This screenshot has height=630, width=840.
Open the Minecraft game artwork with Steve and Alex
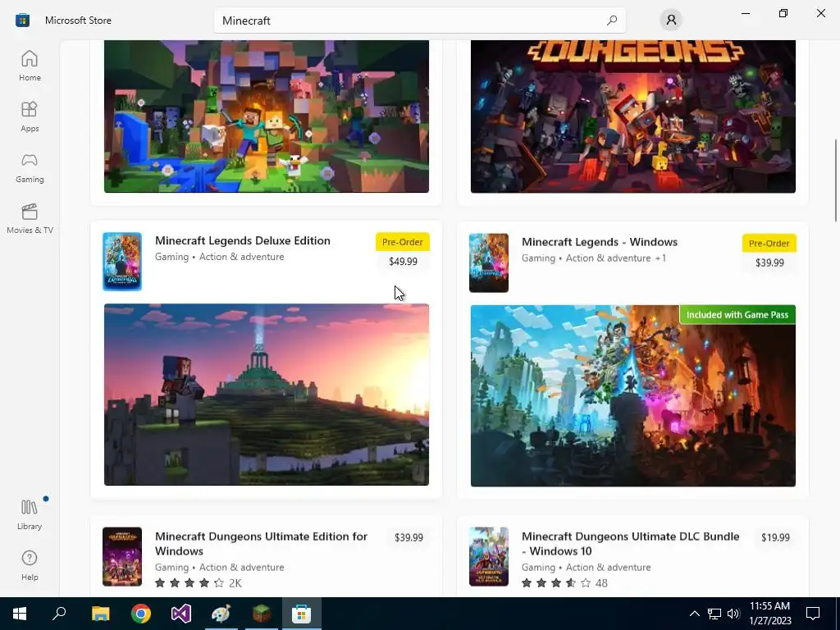point(267,116)
